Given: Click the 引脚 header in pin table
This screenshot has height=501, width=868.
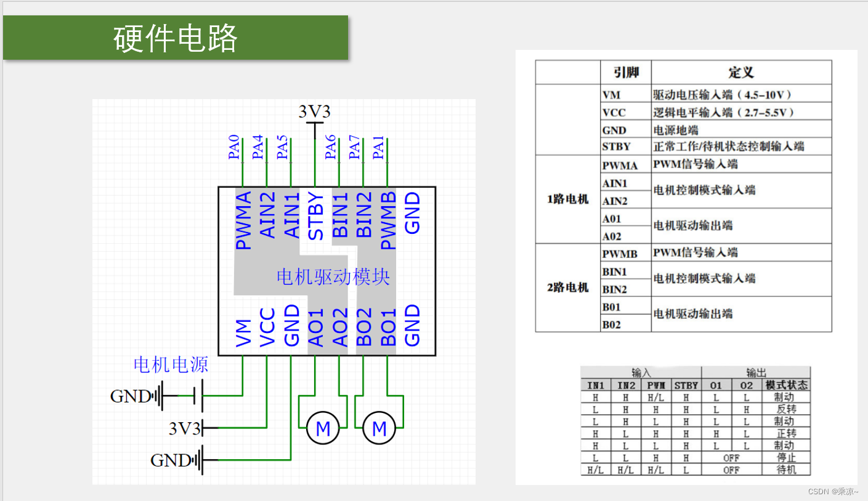Looking at the screenshot, I should pos(626,73).
